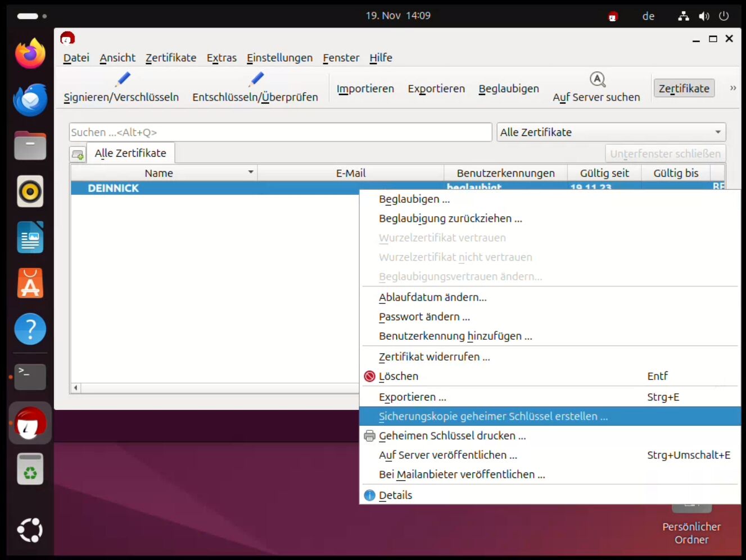Select Sicherungskopie geheimer Schlüssel erstellen
This screenshot has height=560, width=746.
493,416
